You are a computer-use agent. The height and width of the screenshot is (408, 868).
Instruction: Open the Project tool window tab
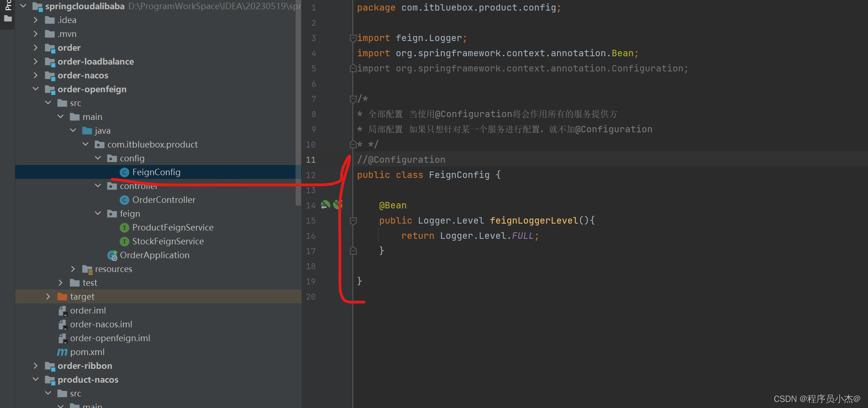[8, 5]
